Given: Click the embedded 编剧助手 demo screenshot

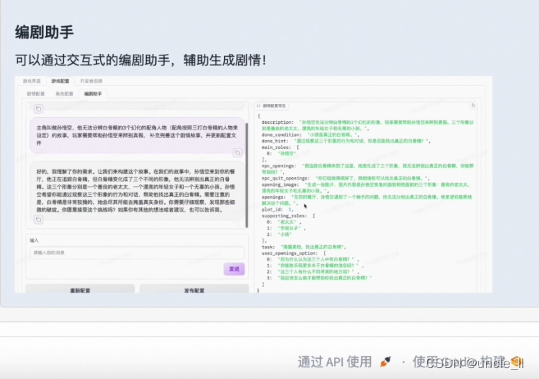Looking at the screenshot, I should [253, 185].
